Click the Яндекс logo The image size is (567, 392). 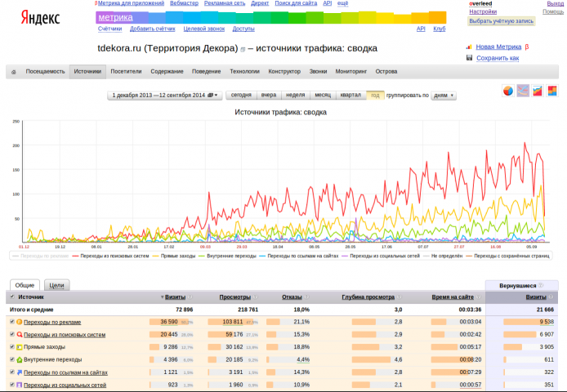(40, 18)
